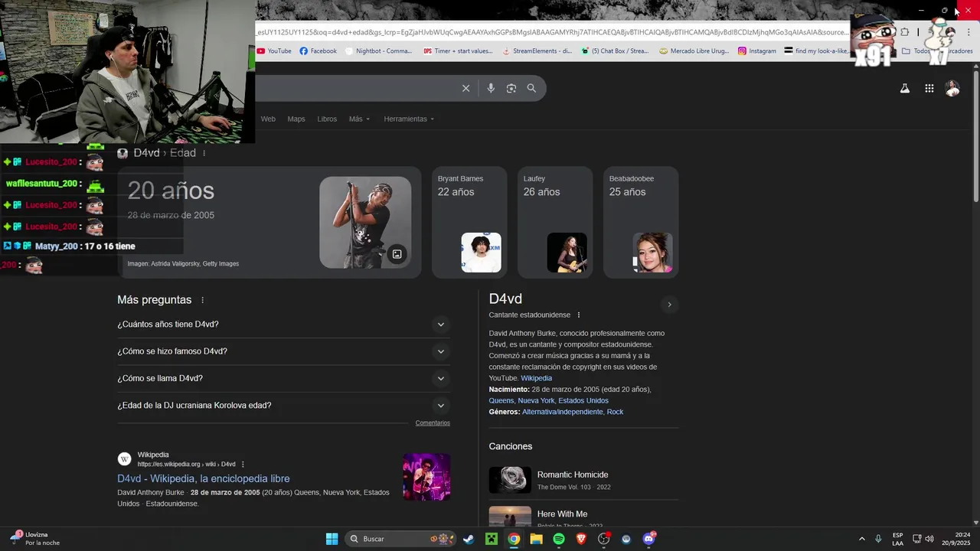The width and height of the screenshot is (980, 551).
Task: Open YouTube bookmark
Action: coord(274,51)
